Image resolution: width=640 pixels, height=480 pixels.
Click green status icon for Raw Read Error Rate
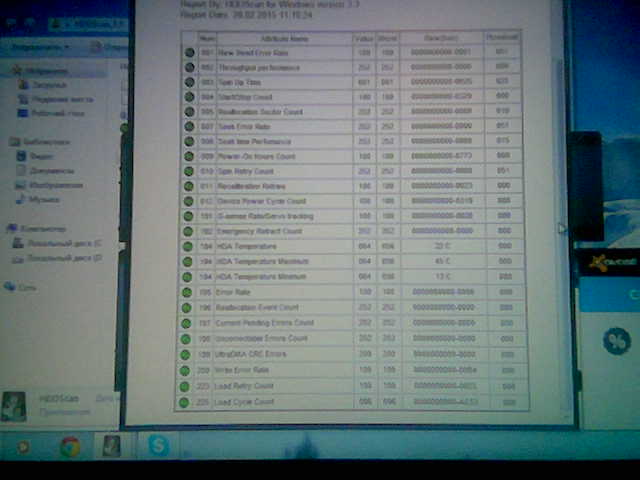[x=189, y=53]
